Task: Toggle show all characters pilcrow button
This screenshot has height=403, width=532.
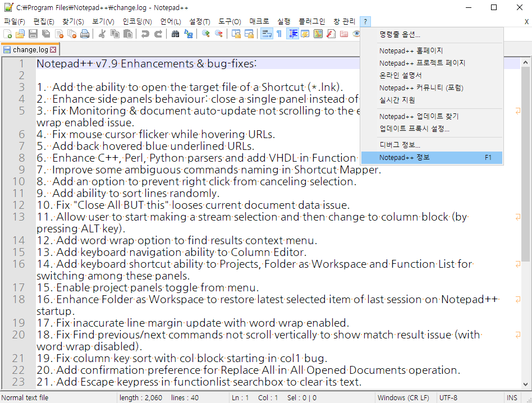Action: pos(279,34)
